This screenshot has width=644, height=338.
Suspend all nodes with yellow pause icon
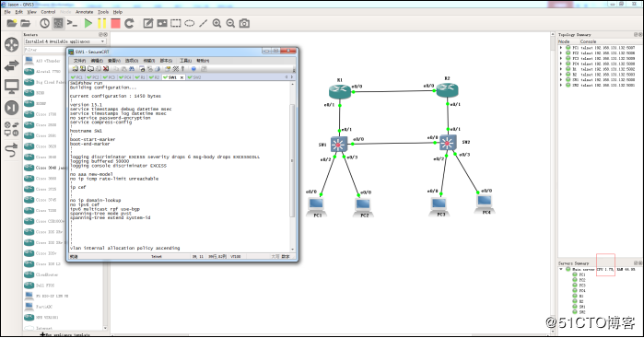click(102, 23)
